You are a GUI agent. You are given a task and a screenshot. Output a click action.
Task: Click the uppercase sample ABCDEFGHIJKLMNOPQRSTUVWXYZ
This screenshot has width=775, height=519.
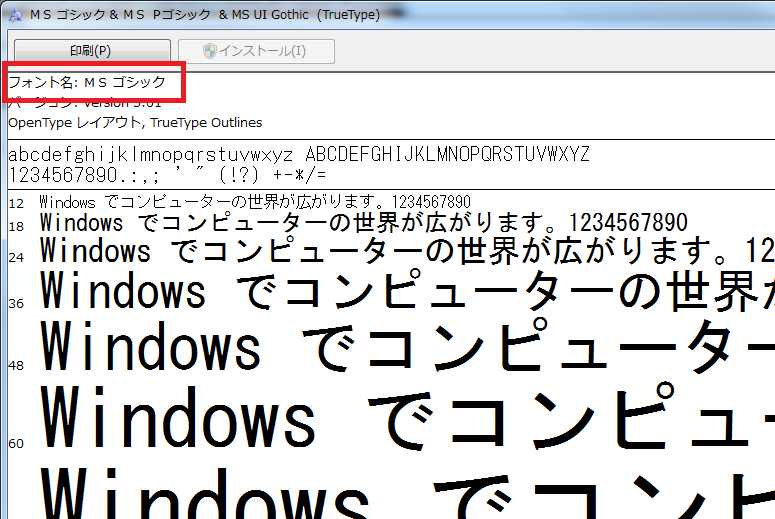click(447, 154)
